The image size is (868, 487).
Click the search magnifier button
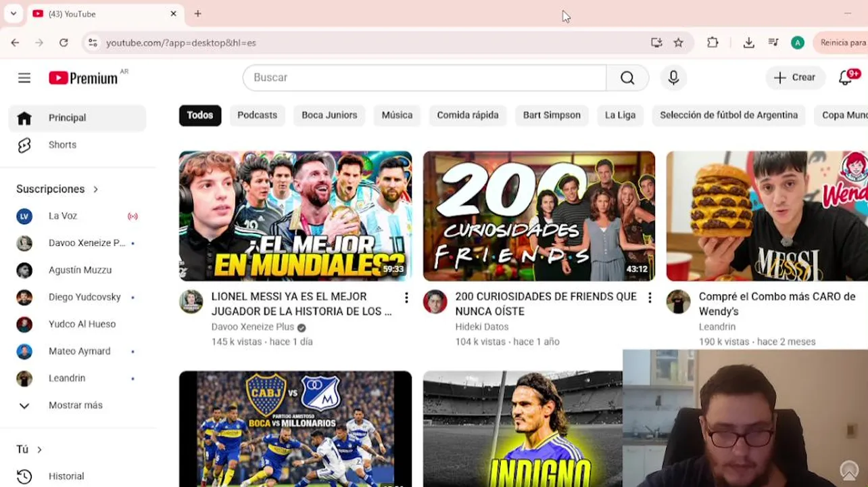627,78
